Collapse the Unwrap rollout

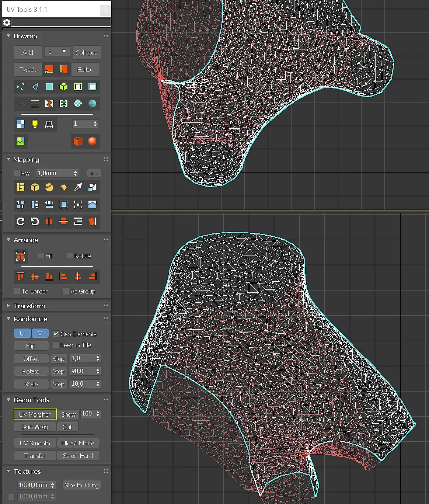[x=8, y=36]
